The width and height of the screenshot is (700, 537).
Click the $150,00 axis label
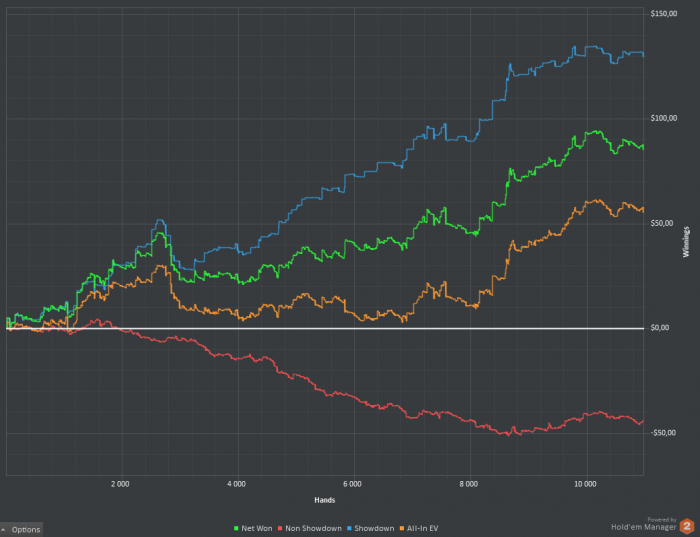coord(664,14)
